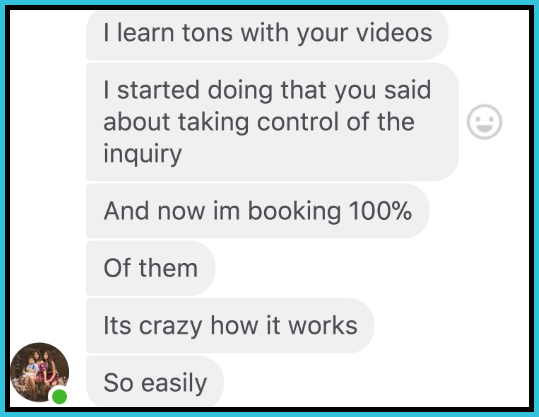
Task: Click the word 'crazy' in the message
Action: pos(170,326)
